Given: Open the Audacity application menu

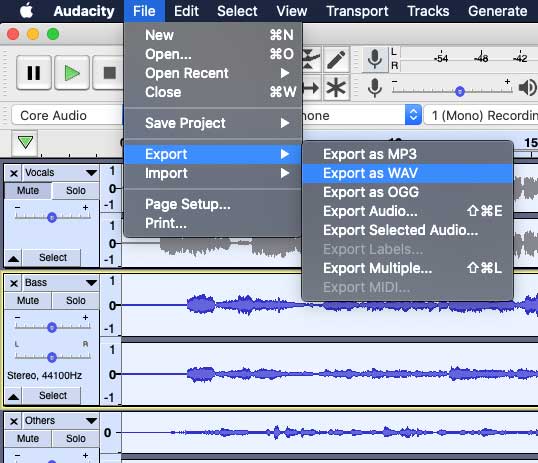Looking at the screenshot, I should [84, 11].
